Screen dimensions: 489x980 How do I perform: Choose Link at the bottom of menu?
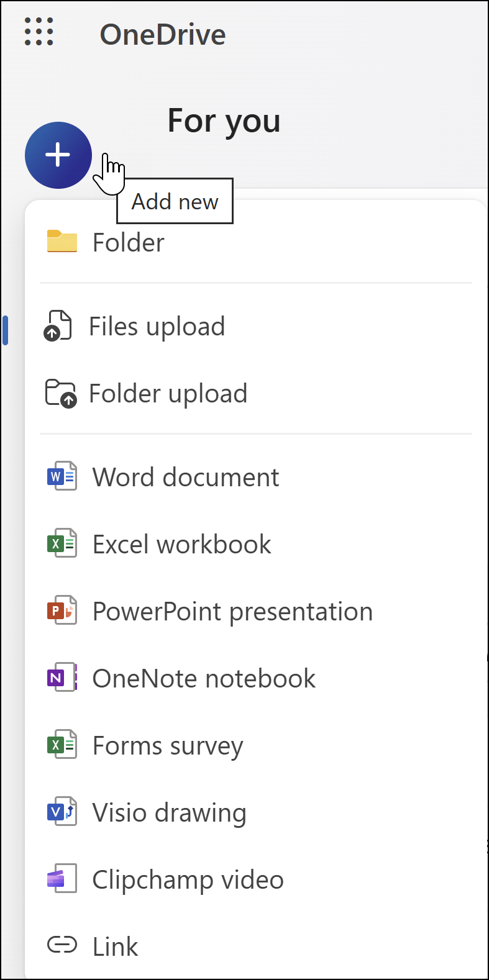point(114,946)
